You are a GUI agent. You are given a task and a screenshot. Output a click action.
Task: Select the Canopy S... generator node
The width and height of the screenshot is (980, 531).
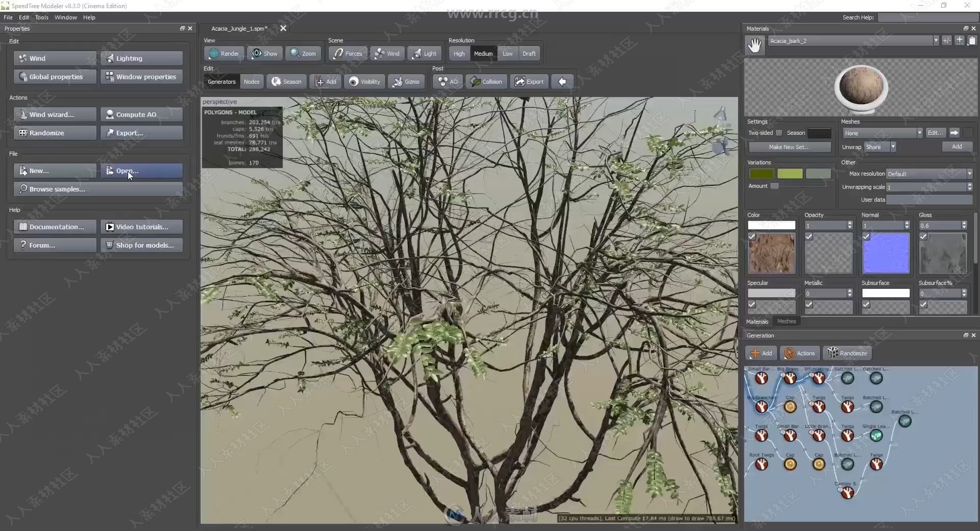847,493
